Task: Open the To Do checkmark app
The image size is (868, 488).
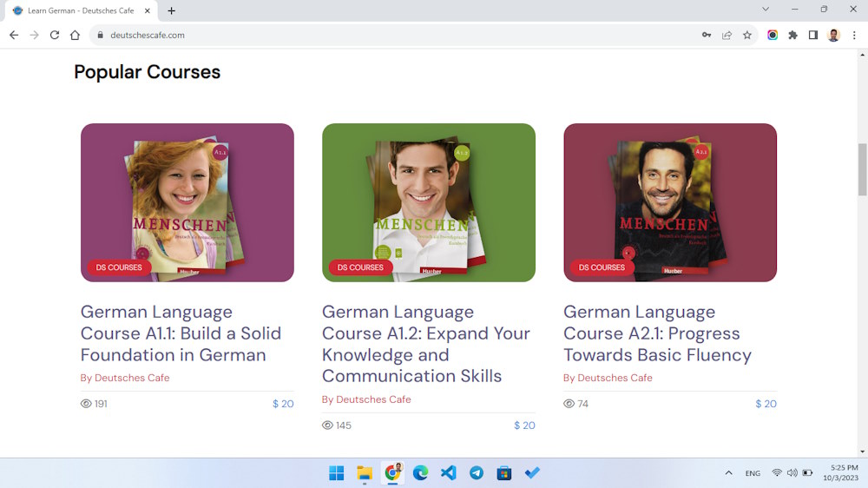Action: coord(532,473)
